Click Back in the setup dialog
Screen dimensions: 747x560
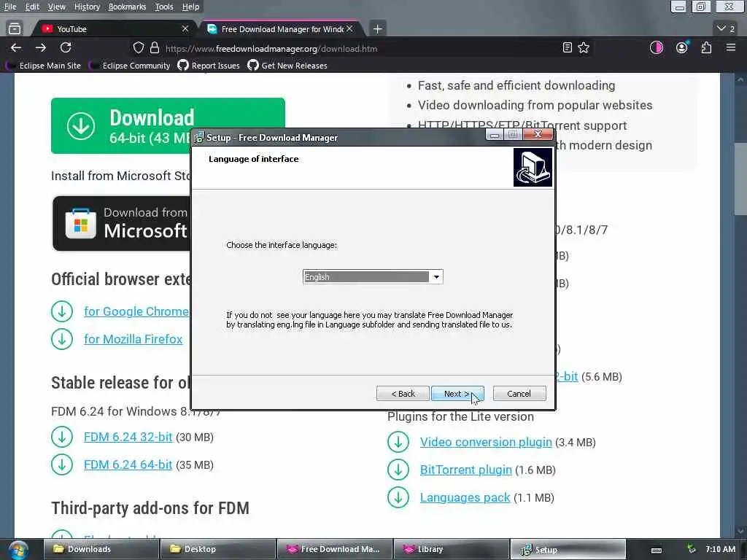click(403, 394)
